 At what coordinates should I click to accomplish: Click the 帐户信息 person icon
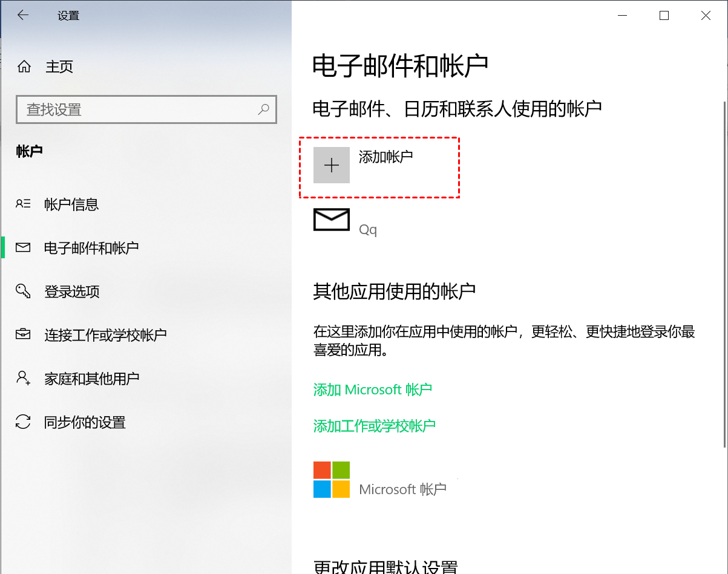point(23,204)
